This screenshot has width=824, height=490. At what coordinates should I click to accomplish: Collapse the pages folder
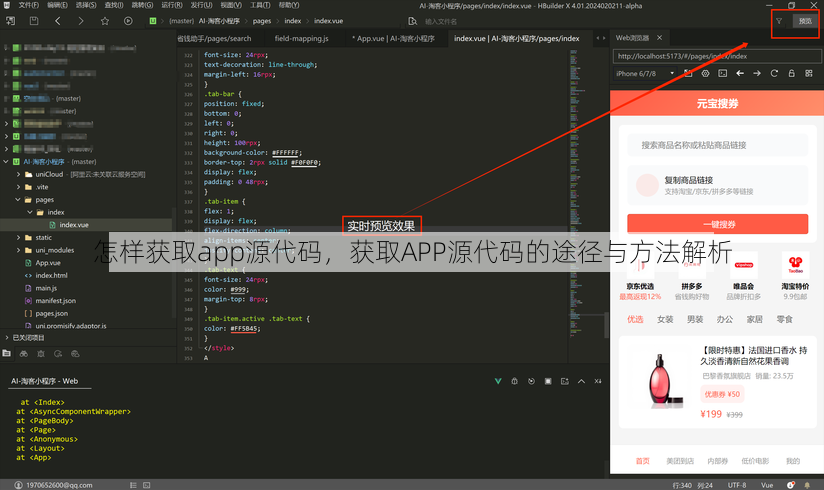tap(18, 199)
